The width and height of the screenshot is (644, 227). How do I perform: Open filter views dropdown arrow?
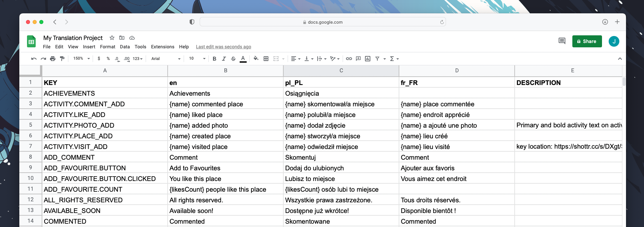pos(385,59)
